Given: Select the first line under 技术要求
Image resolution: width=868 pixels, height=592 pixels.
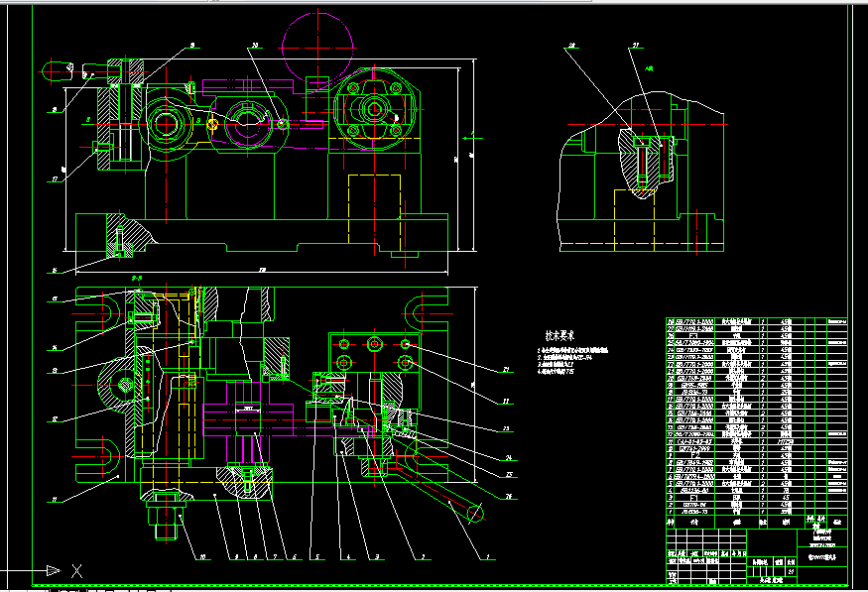Looking at the screenshot, I should (572, 350).
